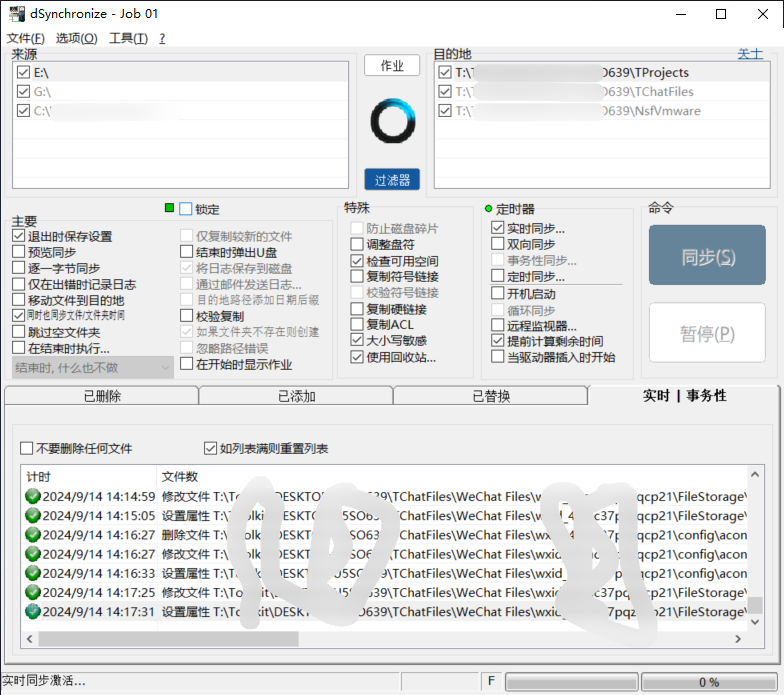Screen dimensions: 784x695
Task: Click the 作业 button
Action: 392,66
